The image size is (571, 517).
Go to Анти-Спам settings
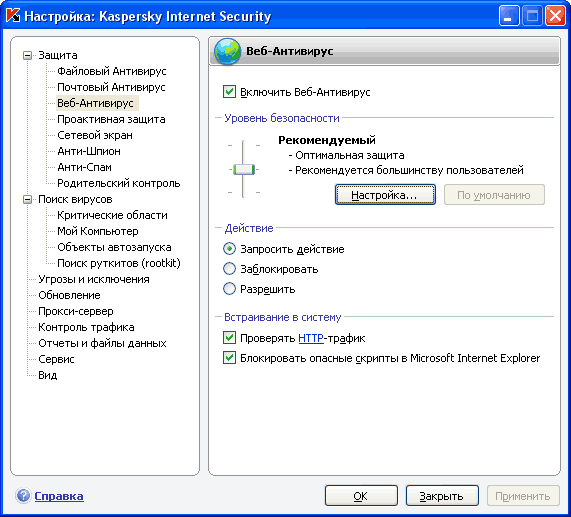pos(84,167)
